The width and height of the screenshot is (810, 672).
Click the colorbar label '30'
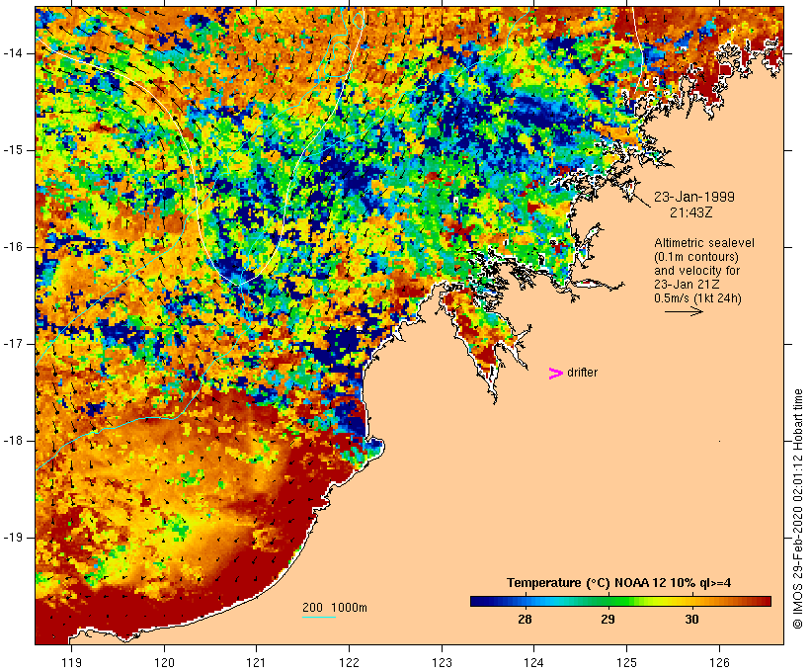[x=691, y=620]
